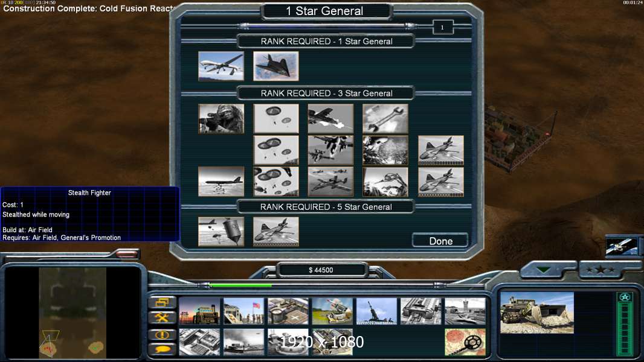Choose the two-plane A-10 strike icon
644x362 pixels.
pyautogui.click(x=330, y=150)
